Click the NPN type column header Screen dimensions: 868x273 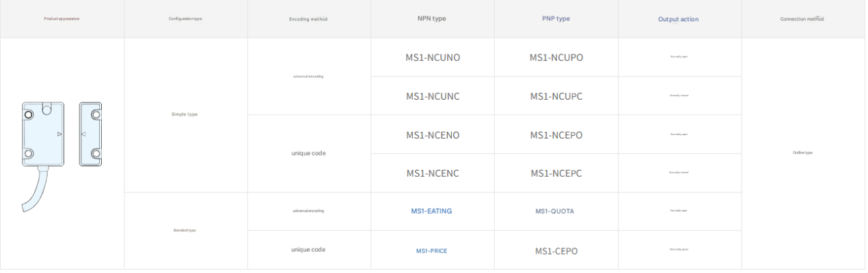tap(433, 18)
